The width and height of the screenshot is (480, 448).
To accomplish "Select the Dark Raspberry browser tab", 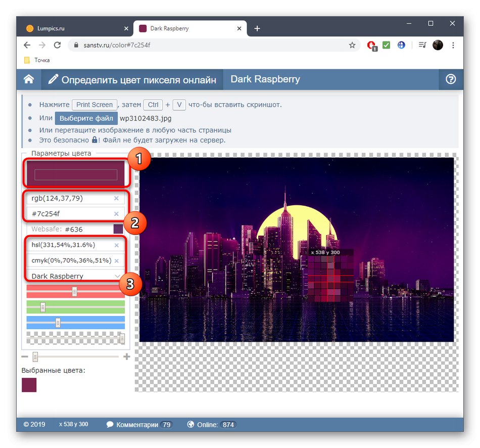I will [190, 28].
